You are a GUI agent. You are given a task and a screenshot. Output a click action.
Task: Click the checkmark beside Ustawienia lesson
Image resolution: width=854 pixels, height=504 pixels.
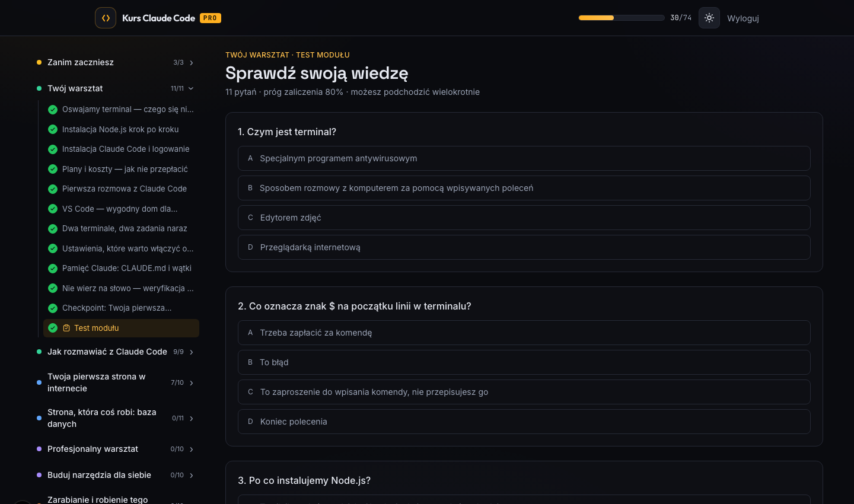(x=53, y=248)
